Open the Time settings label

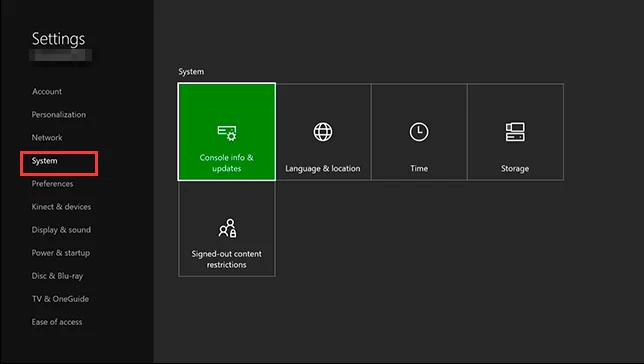(419, 168)
